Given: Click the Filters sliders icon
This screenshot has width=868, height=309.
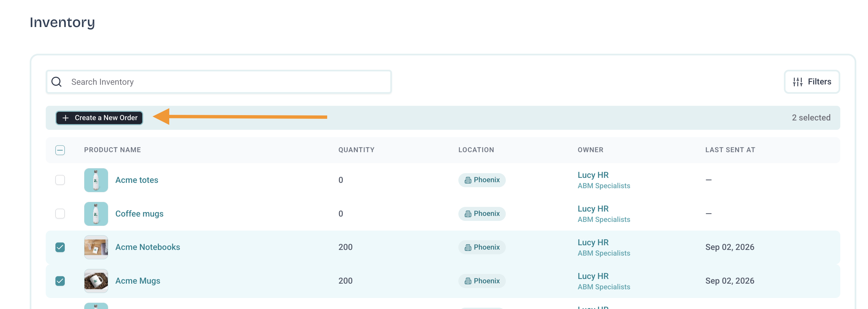Looking at the screenshot, I should point(798,82).
